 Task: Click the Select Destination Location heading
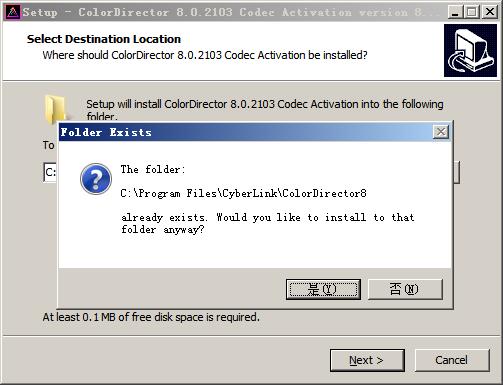click(104, 39)
